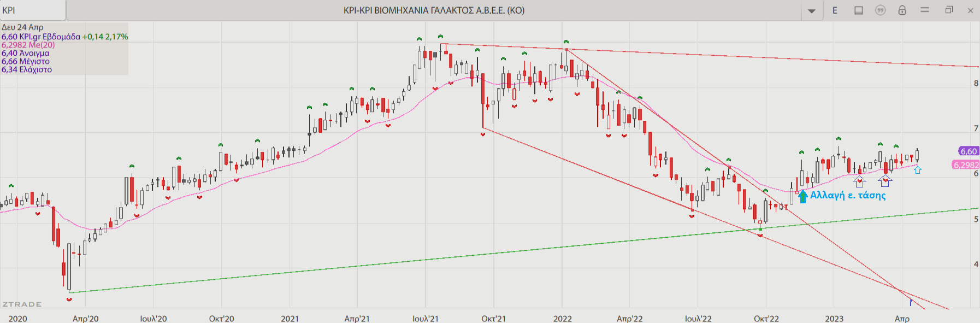Screen dimensions: 980x323
Task: Click the 'Απρ'22' time axis label
Action: 629,318
